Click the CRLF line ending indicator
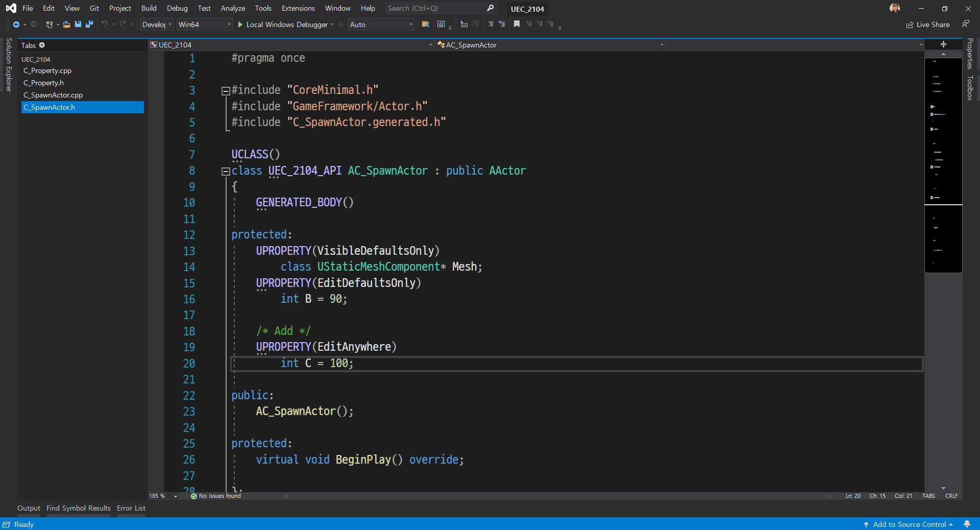The image size is (980, 530). pyautogui.click(x=951, y=496)
